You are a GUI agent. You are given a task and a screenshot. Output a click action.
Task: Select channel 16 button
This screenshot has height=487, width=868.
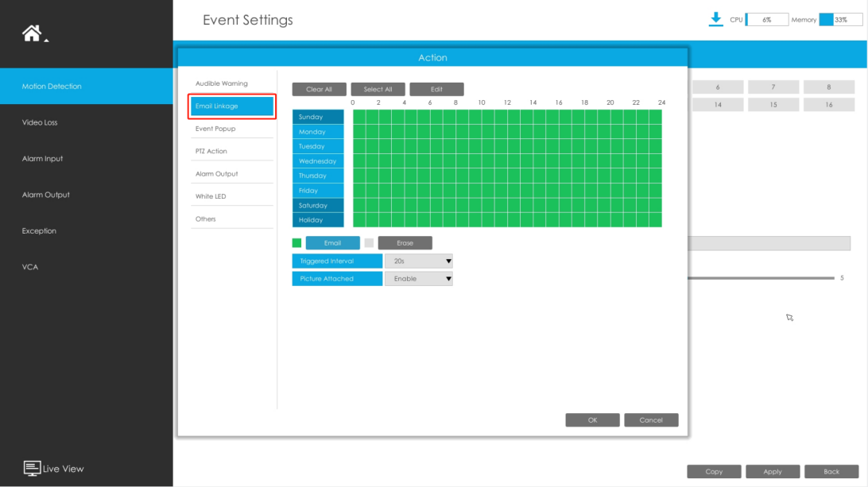[x=829, y=105]
